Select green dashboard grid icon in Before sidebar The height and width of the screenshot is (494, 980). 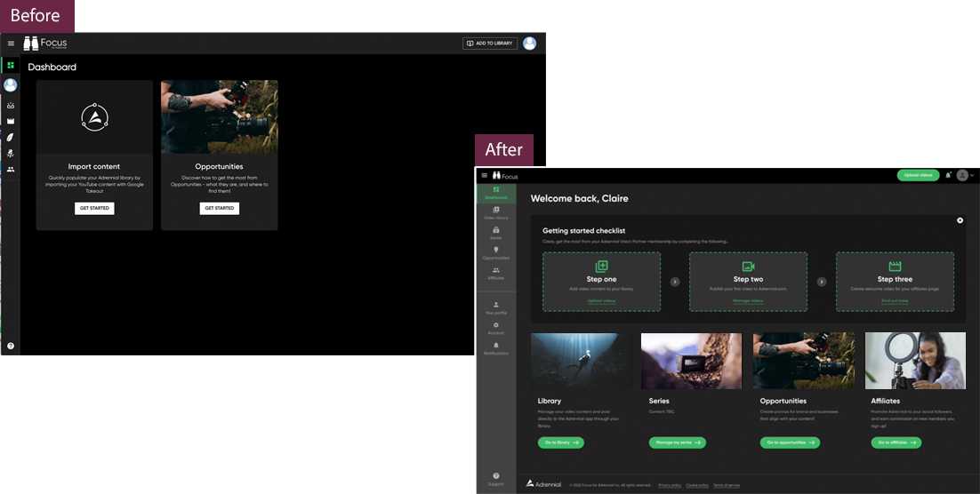pyautogui.click(x=11, y=65)
